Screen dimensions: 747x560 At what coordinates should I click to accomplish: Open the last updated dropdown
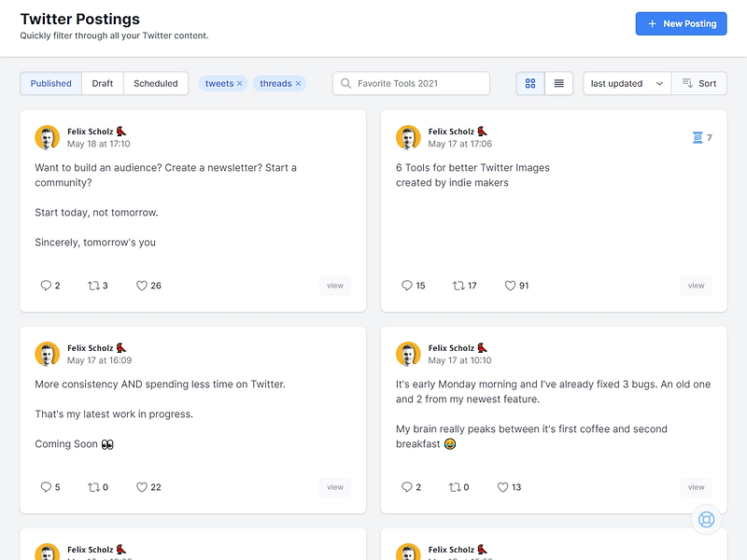(627, 83)
